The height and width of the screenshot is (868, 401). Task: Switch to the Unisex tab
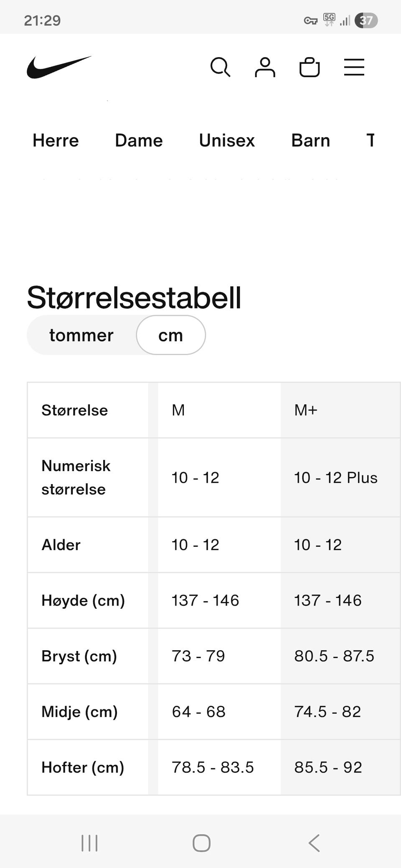coord(227,141)
